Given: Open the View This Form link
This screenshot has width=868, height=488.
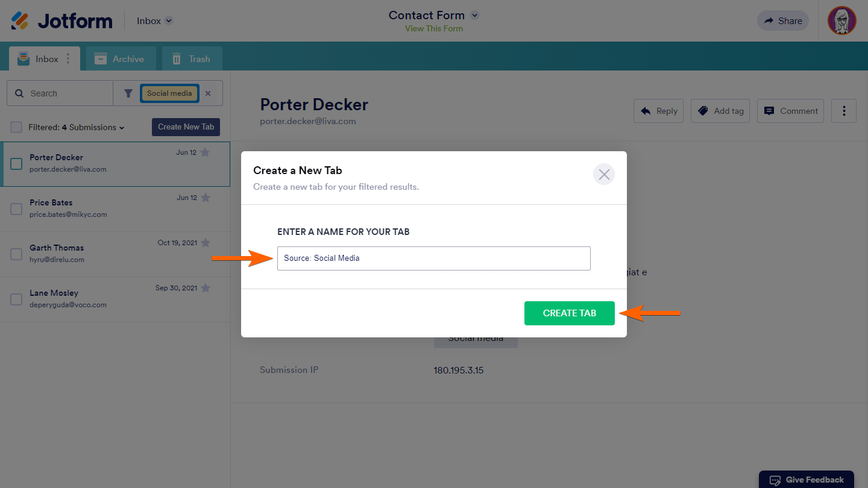Looking at the screenshot, I should 434,28.
